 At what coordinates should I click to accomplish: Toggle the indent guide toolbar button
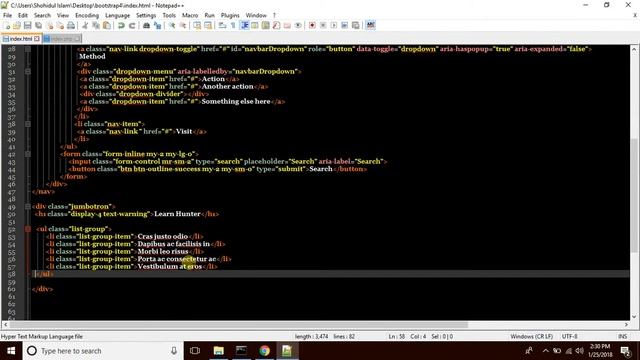[244, 25]
